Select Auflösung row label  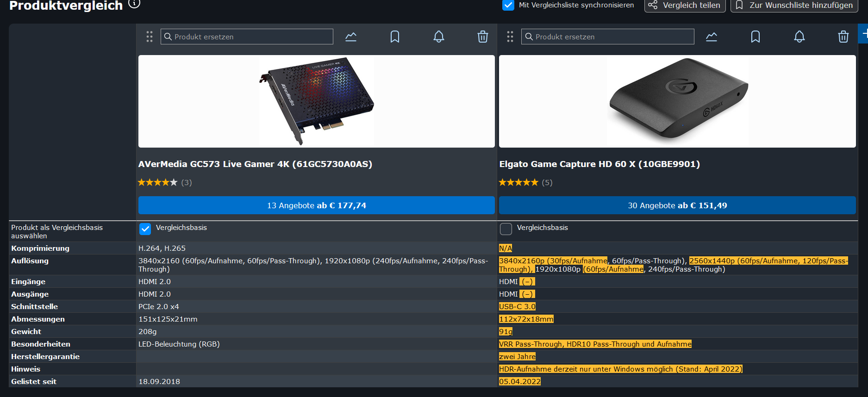[30, 261]
